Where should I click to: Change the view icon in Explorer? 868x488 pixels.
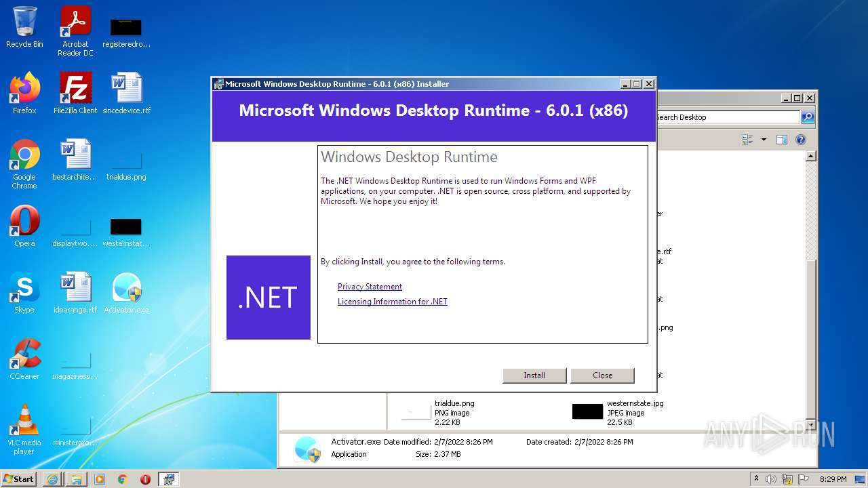(748, 140)
